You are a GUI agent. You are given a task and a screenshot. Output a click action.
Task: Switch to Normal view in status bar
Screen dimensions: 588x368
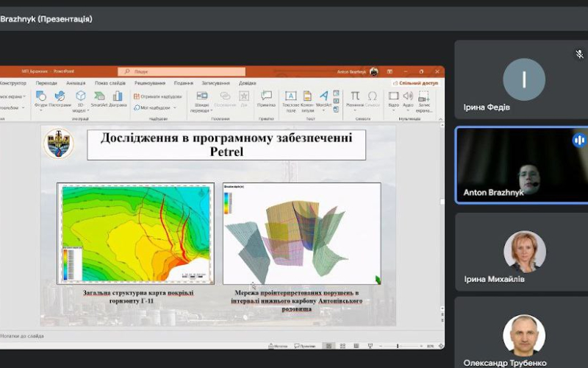click(329, 346)
